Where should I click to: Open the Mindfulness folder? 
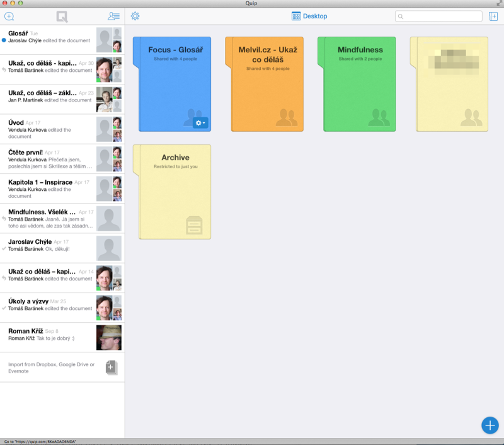click(x=358, y=85)
